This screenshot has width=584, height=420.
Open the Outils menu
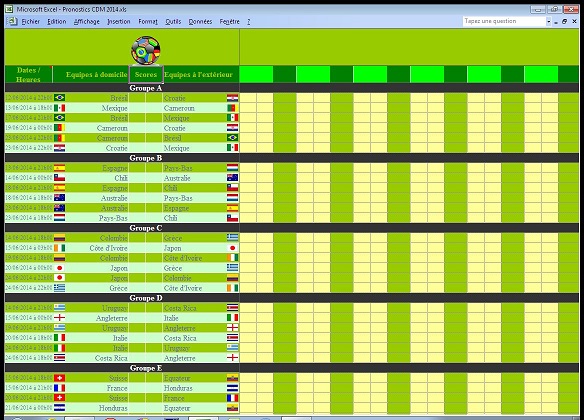pos(173,22)
